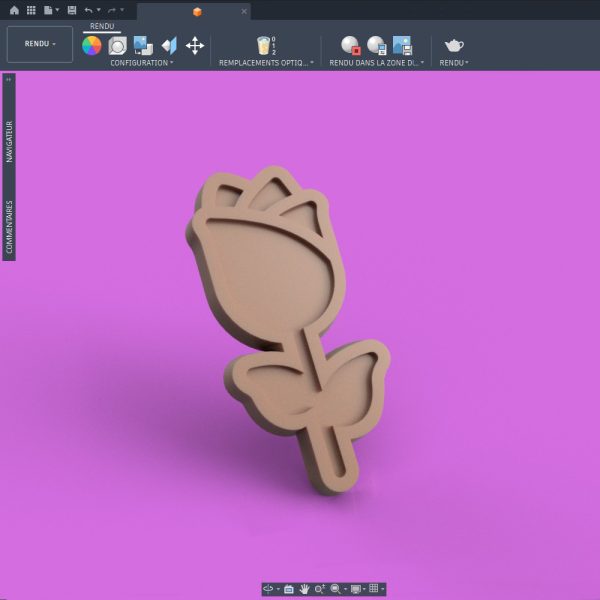
Task: Click the teapot Render icon
Action: pos(454,46)
